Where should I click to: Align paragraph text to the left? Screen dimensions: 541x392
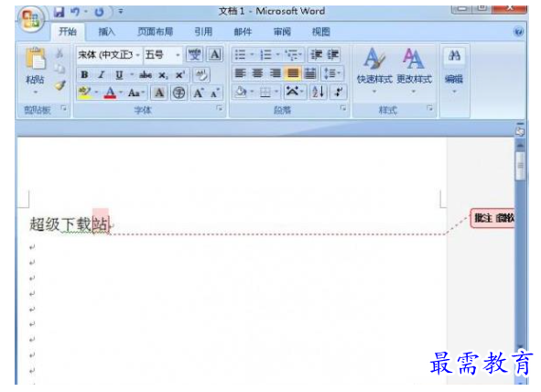[240, 73]
